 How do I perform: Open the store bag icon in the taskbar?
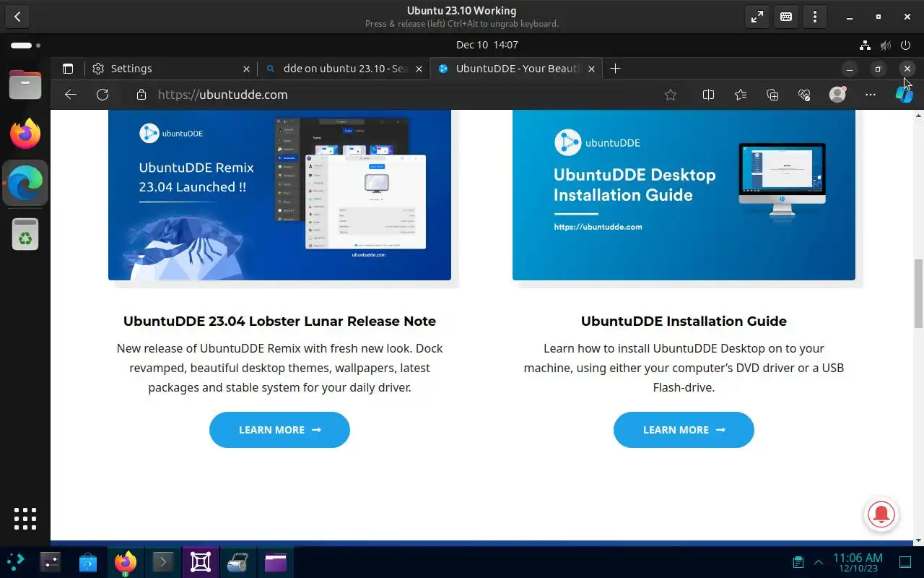[x=88, y=562]
